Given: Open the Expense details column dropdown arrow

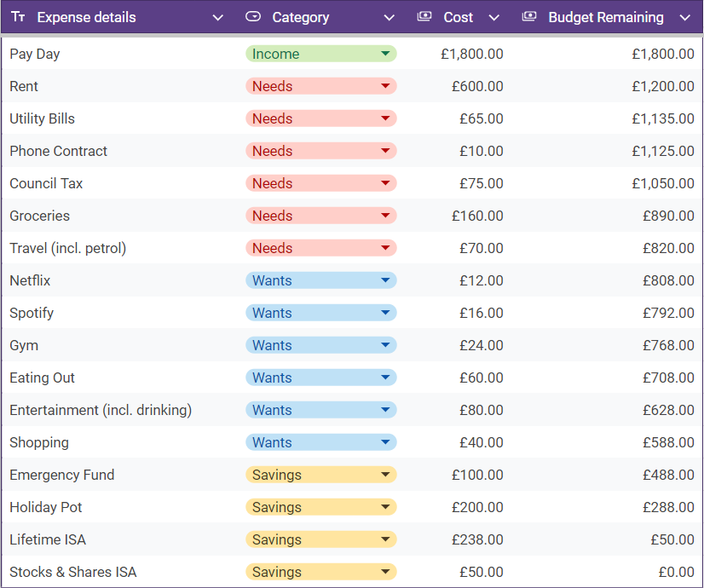Looking at the screenshot, I should (218, 18).
